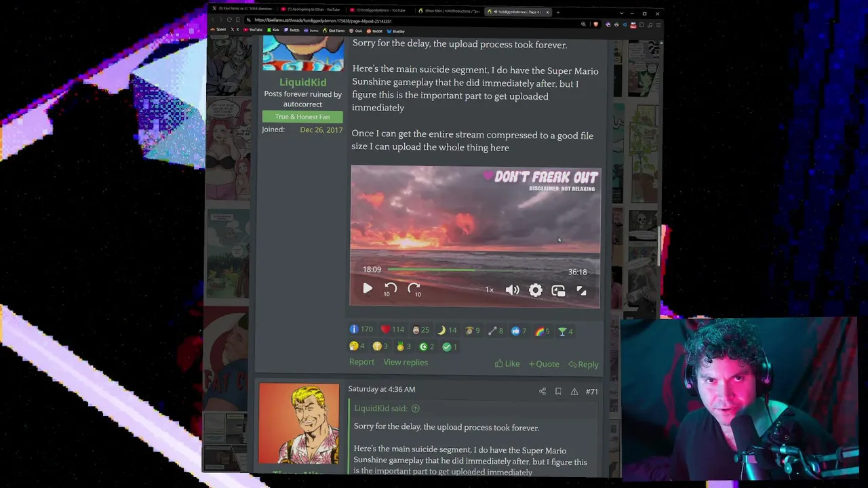Like LiquidKid's post
Screen dimensions: 868x488
coord(507,364)
